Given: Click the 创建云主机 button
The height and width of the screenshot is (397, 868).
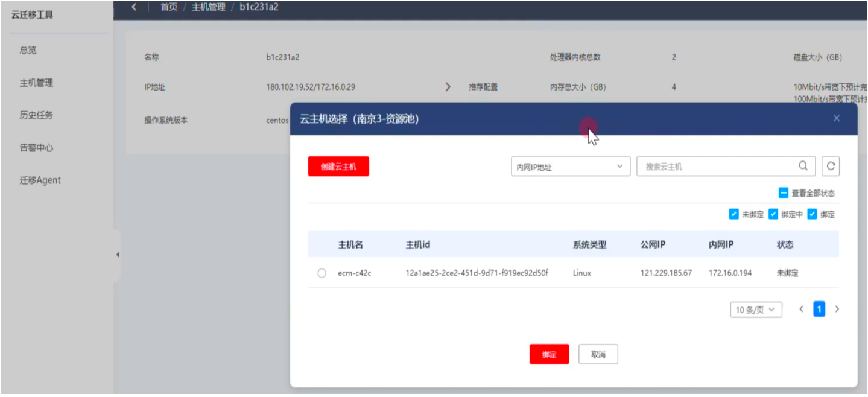Looking at the screenshot, I should coord(338,167).
